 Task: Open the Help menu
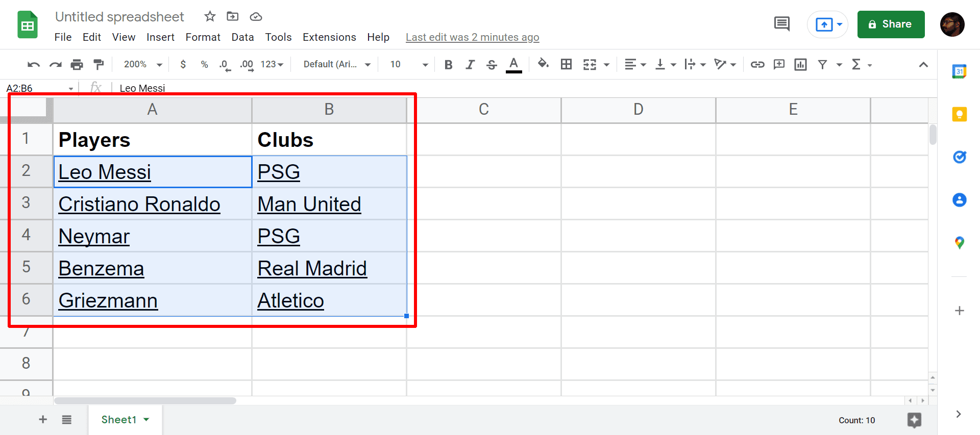378,37
